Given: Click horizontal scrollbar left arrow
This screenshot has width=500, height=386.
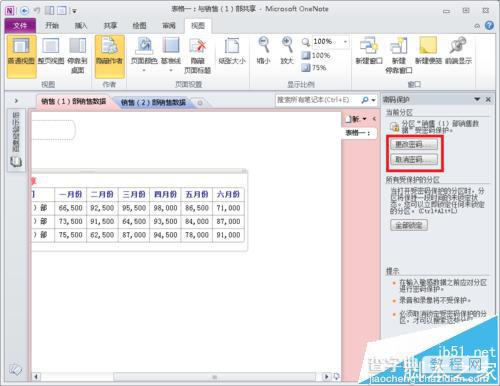Looking at the screenshot, I should (x=36, y=377).
